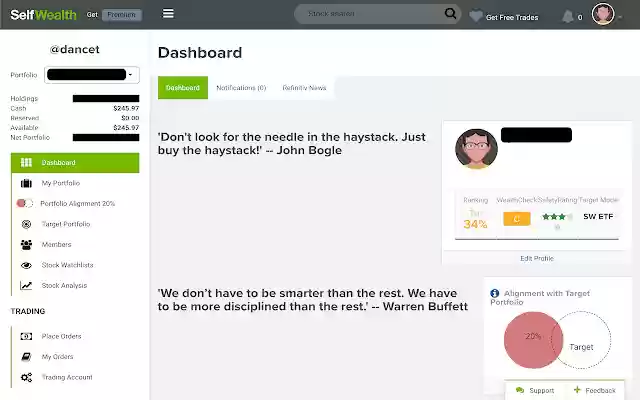Click the info icon beside Alignment with Target
This screenshot has width=640, height=400.
495,293
